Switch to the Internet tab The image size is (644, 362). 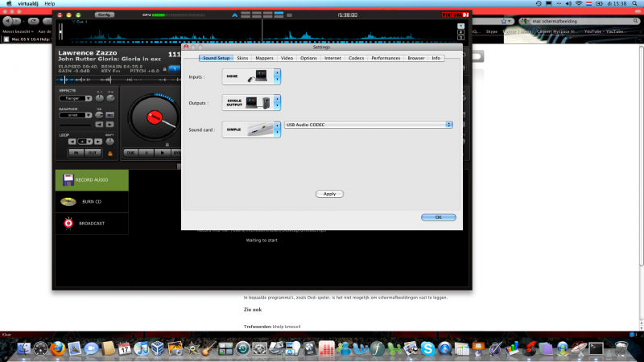coord(332,58)
